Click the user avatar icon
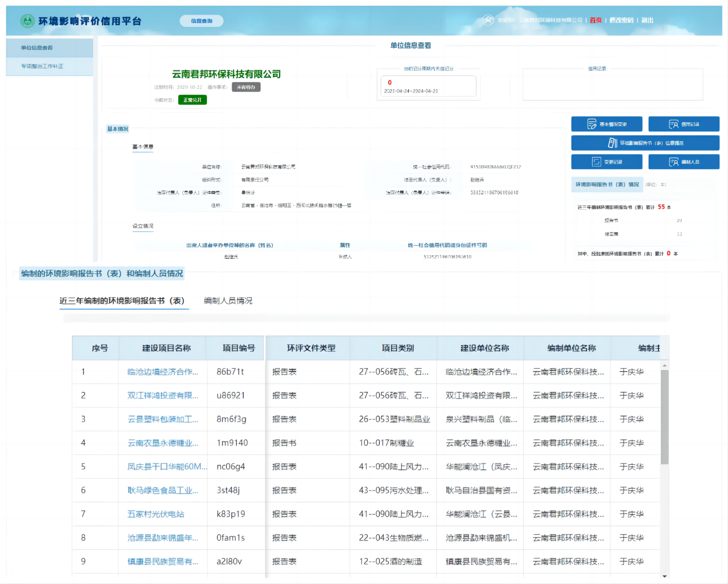Viewport: 728px width, 584px height. pos(488,20)
